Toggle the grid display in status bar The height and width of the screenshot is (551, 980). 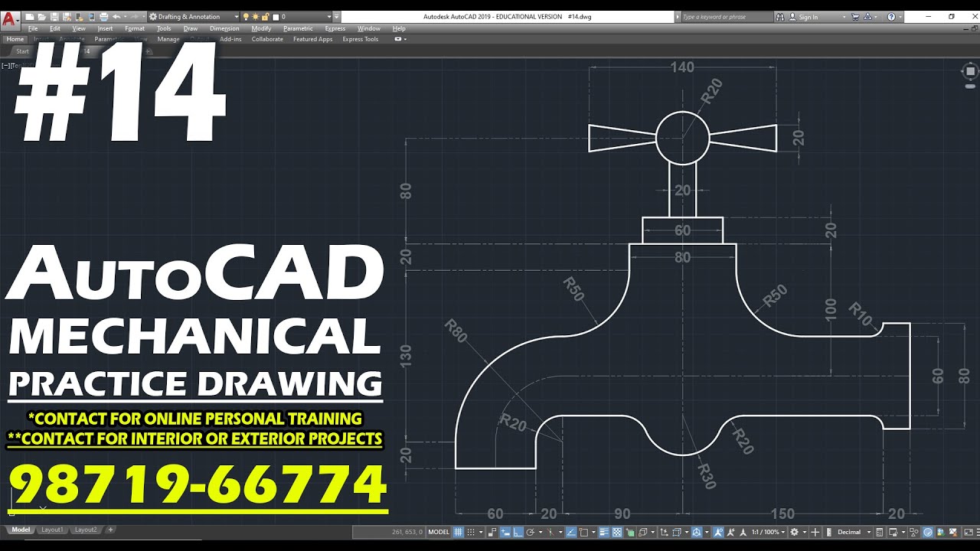pos(458,532)
